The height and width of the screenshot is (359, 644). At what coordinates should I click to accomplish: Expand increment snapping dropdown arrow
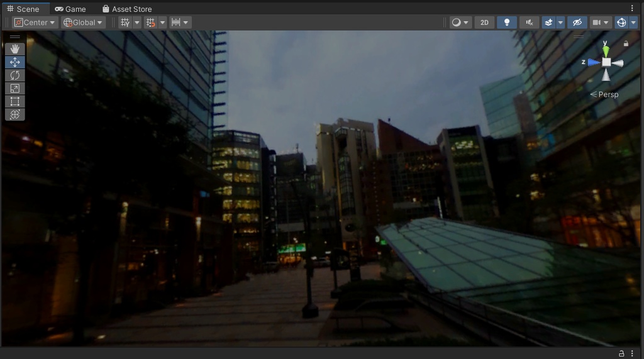186,23
